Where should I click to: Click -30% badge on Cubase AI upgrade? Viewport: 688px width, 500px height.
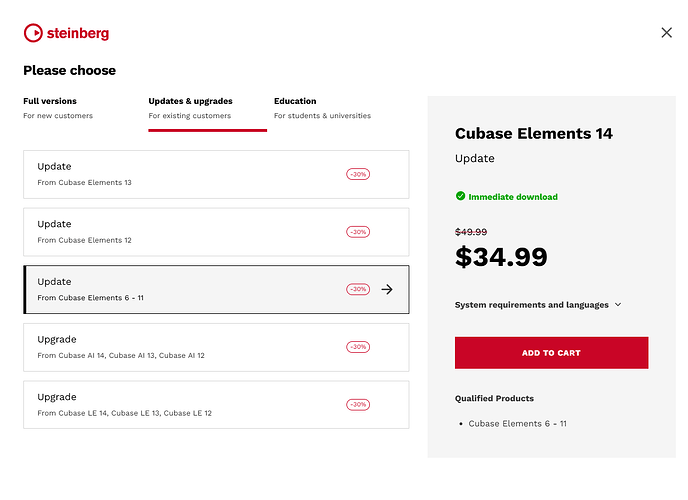(x=358, y=347)
